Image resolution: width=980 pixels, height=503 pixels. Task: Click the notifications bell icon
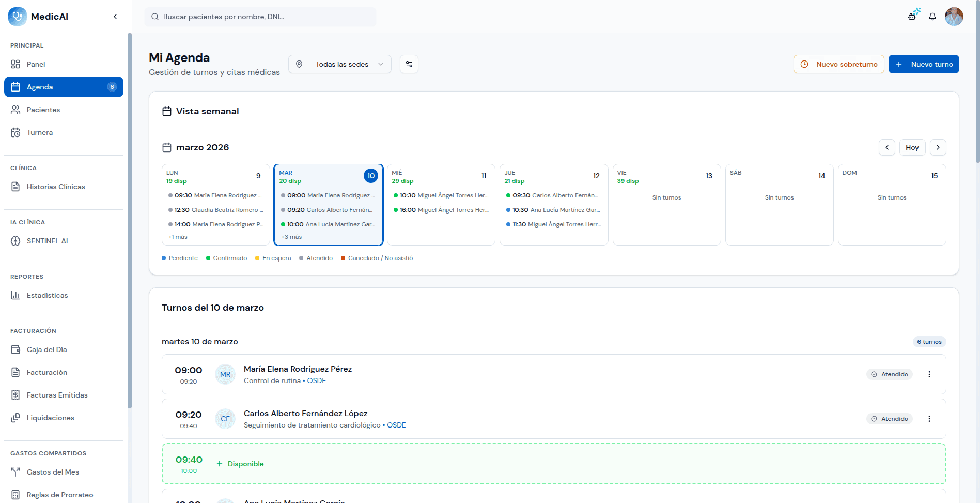[x=932, y=17]
